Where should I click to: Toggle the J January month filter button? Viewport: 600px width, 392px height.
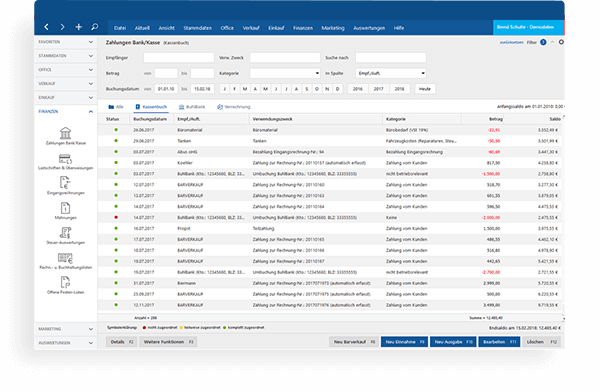click(x=224, y=89)
